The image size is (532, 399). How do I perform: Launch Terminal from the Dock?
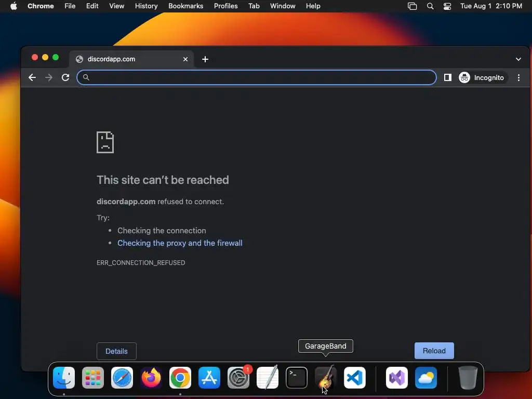click(297, 378)
